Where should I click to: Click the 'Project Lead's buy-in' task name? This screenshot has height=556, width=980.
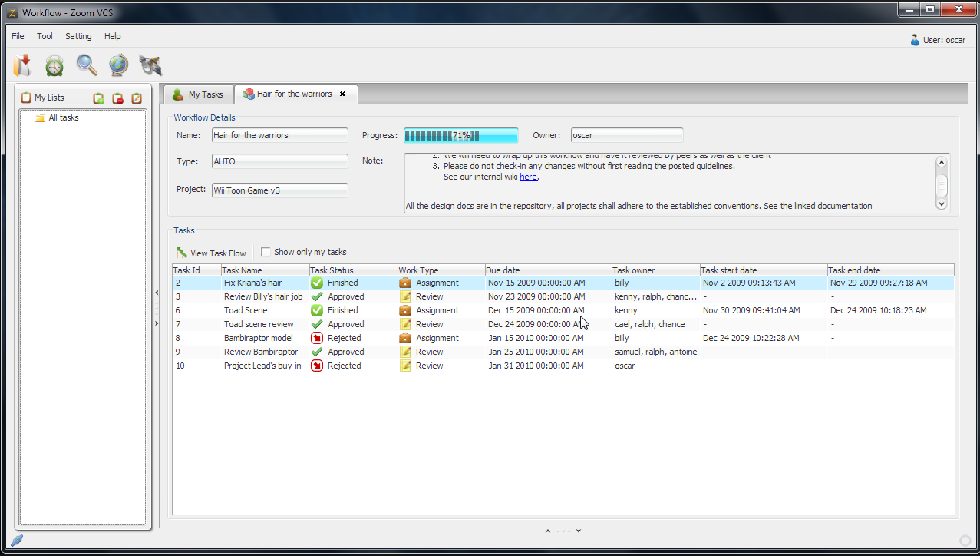point(262,366)
